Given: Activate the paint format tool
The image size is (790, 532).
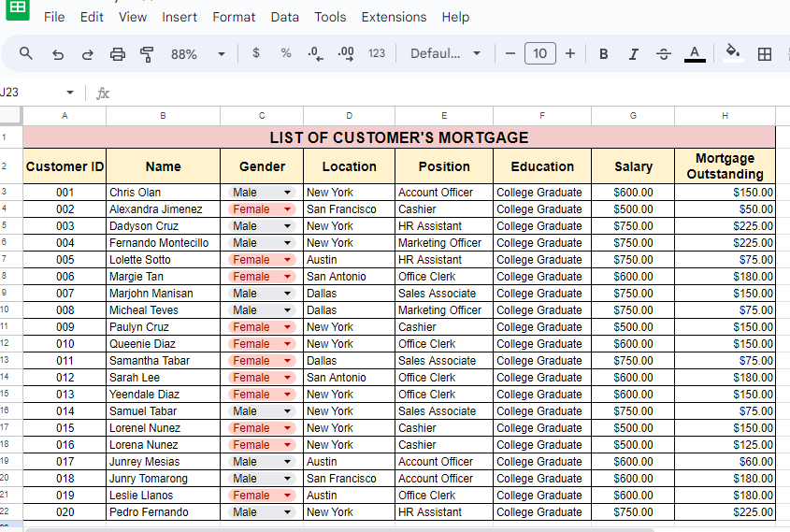Looking at the screenshot, I should click(x=147, y=54).
